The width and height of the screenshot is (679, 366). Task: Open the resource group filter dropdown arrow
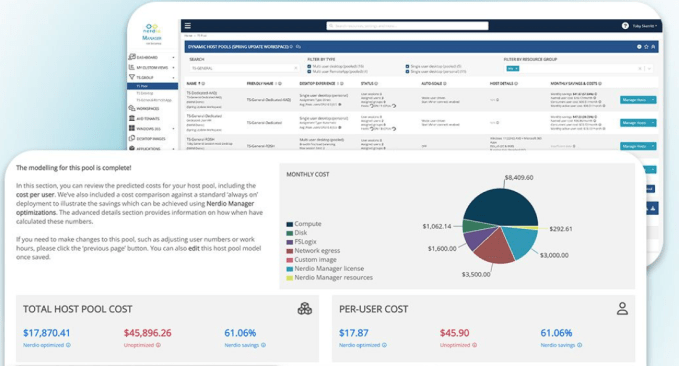pos(649,68)
